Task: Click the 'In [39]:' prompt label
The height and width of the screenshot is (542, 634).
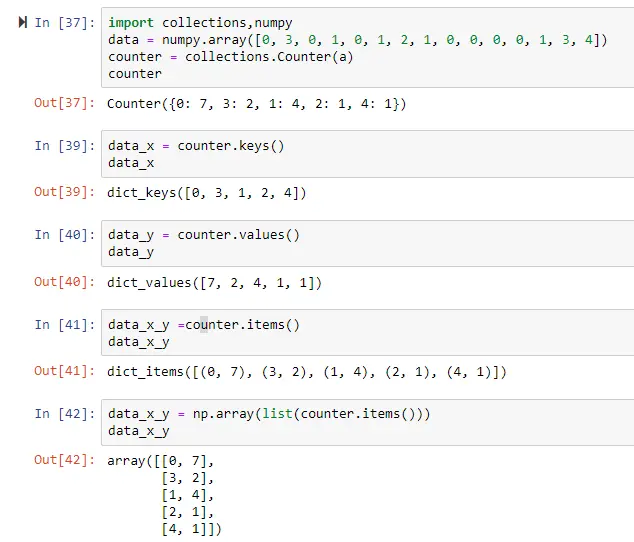Action: click(65, 146)
